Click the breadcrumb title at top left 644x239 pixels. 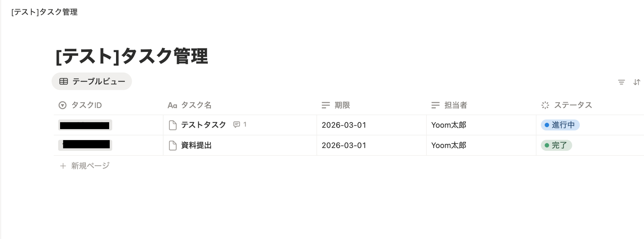coord(44,12)
